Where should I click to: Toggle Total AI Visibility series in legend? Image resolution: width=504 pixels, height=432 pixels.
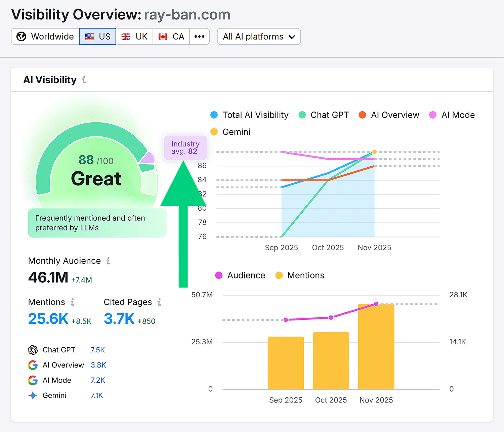249,115
